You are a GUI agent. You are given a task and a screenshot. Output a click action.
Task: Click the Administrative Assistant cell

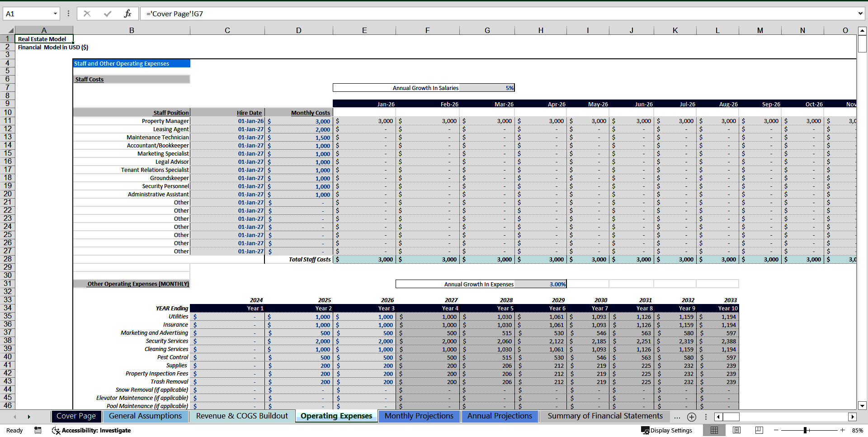[x=132, y=194]
